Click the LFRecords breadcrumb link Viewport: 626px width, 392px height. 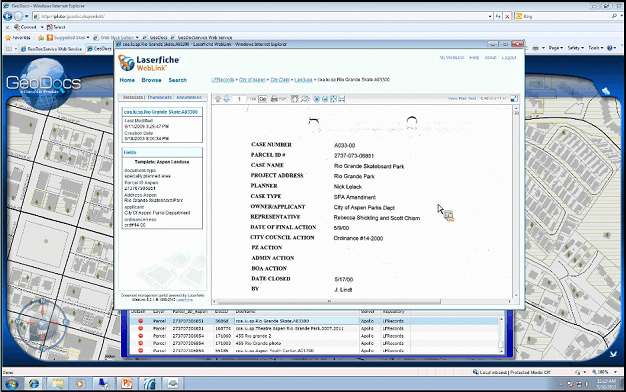(x=223, y=79)
